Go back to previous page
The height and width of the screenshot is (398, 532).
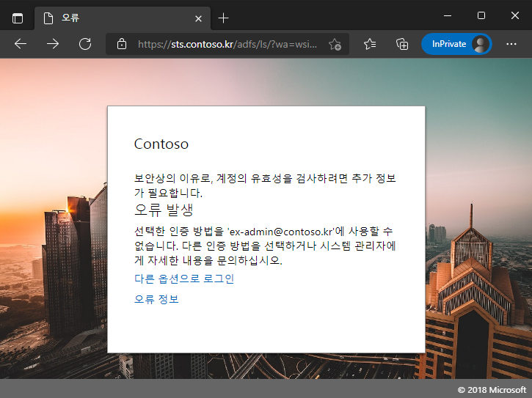pyautogui.click(x=21, y=44)
